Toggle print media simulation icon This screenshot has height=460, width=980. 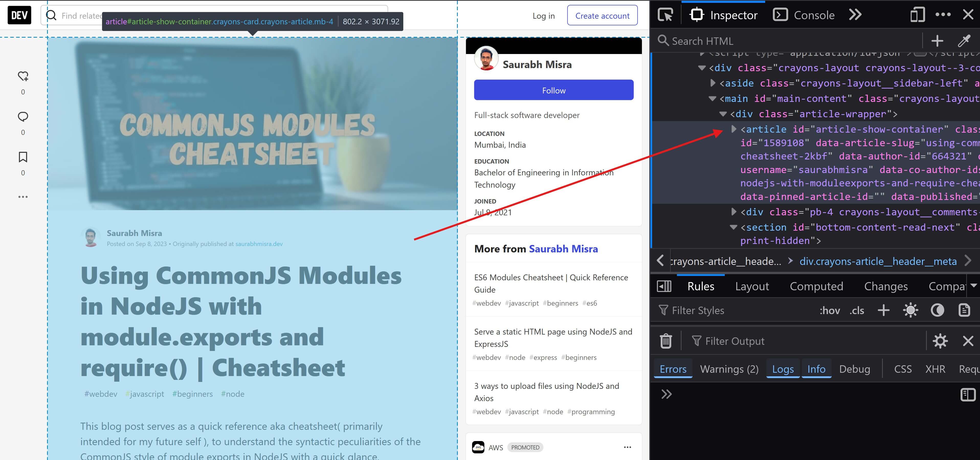point(964,310)
